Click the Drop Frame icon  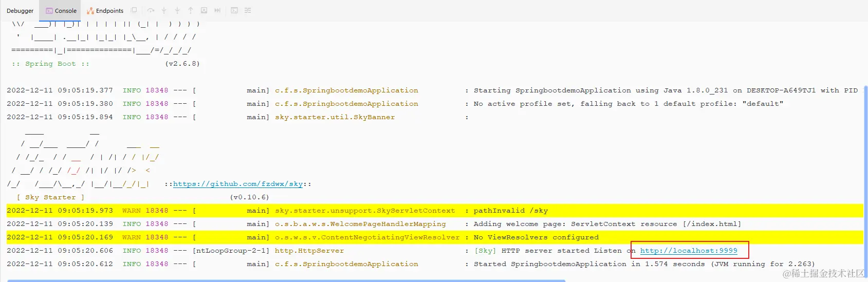click(x=204, y=10)
